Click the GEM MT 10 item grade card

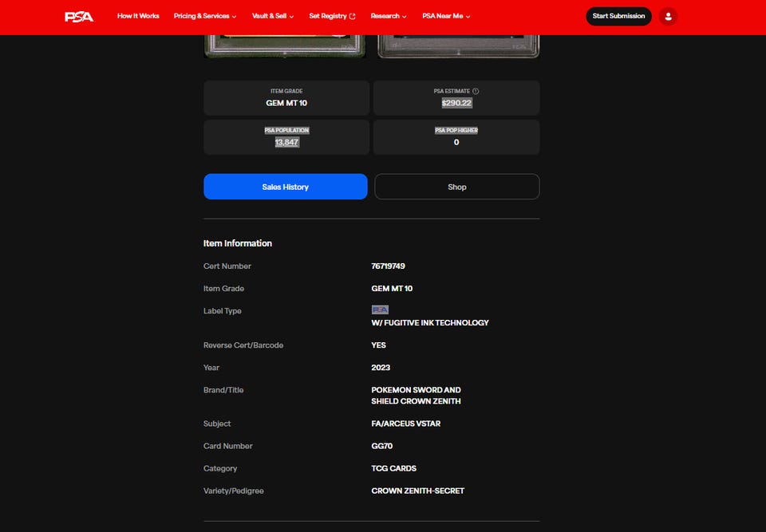tap(286, 97)
